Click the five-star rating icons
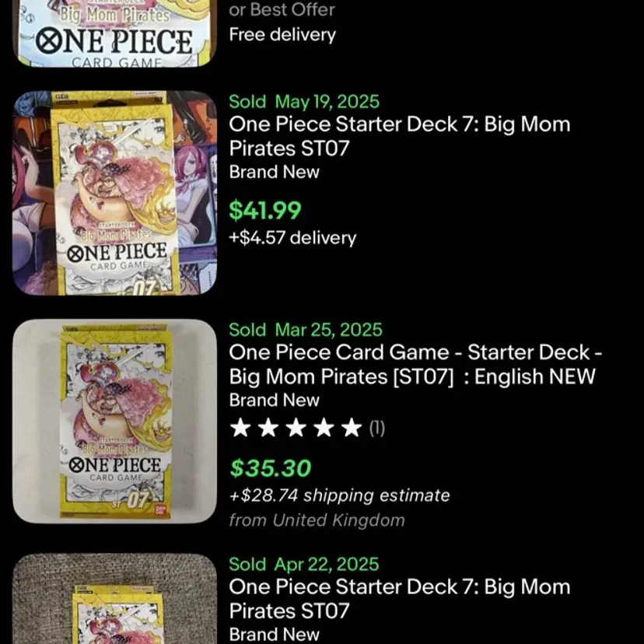Image resolution: width=644 pixels, height=644 pixels. (x=296, y=428)
